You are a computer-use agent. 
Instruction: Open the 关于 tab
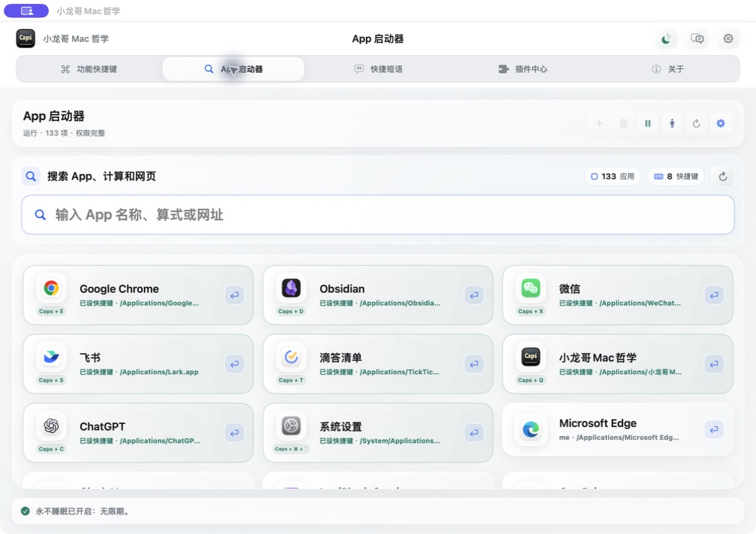pyautogui.click(x=668, y=69)
